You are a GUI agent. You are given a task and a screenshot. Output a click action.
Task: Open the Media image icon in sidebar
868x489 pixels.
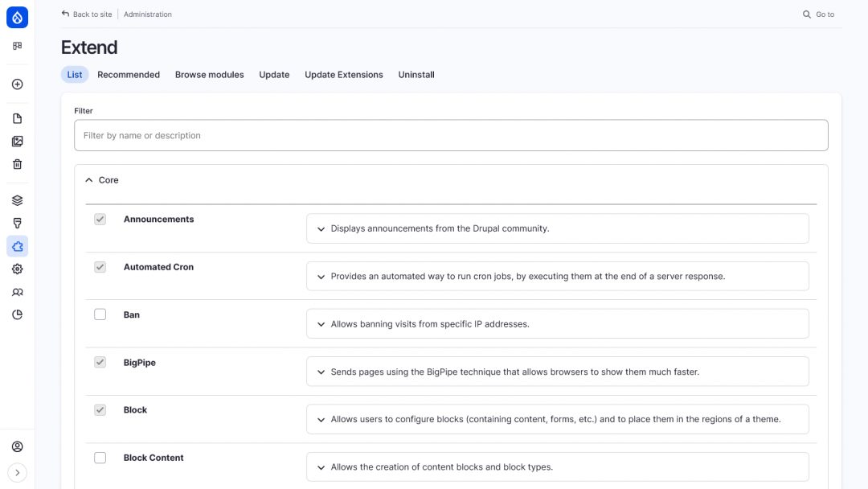[17, 142]
